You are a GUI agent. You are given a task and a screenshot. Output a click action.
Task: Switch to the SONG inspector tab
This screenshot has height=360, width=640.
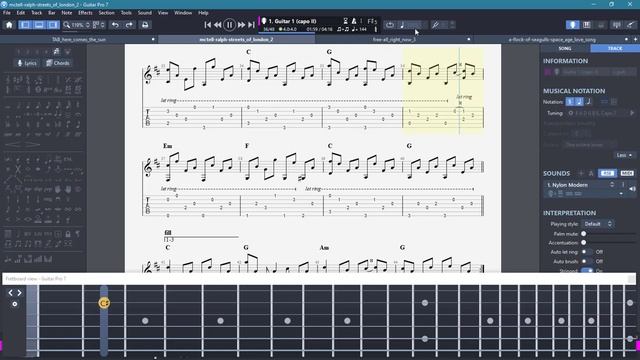[x=565, y=48]
